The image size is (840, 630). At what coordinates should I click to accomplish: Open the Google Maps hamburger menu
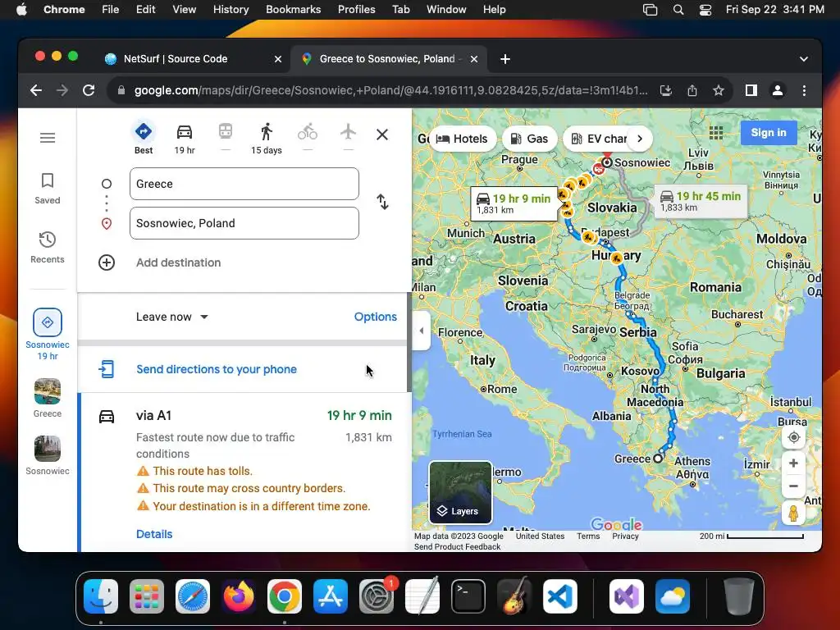(48, 138)
